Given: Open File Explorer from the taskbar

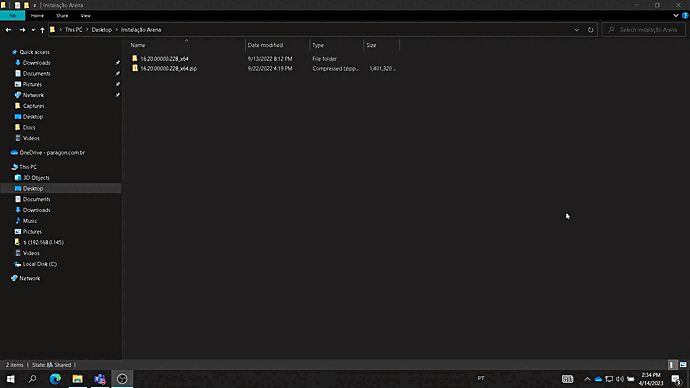Looking at the screenshot, I should click(x=77, y=379).
